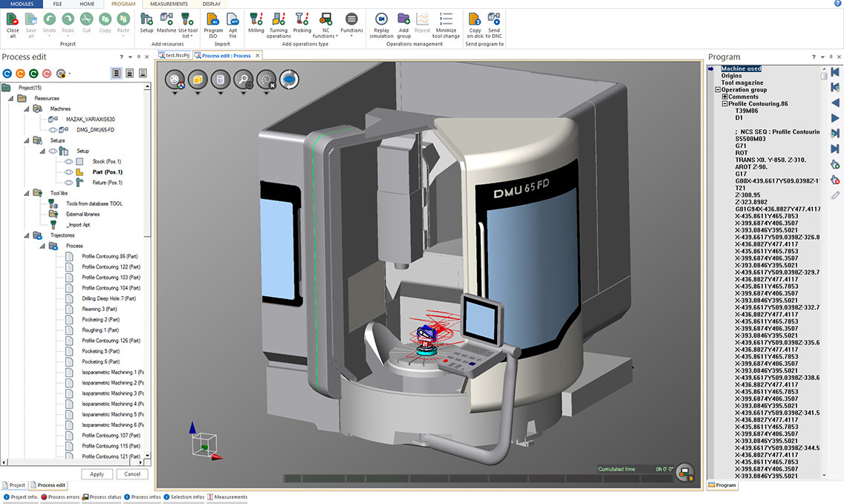Screen dimensions: 844x504
Task: Collapse the Operation group node
Action: tap(718, 90)
